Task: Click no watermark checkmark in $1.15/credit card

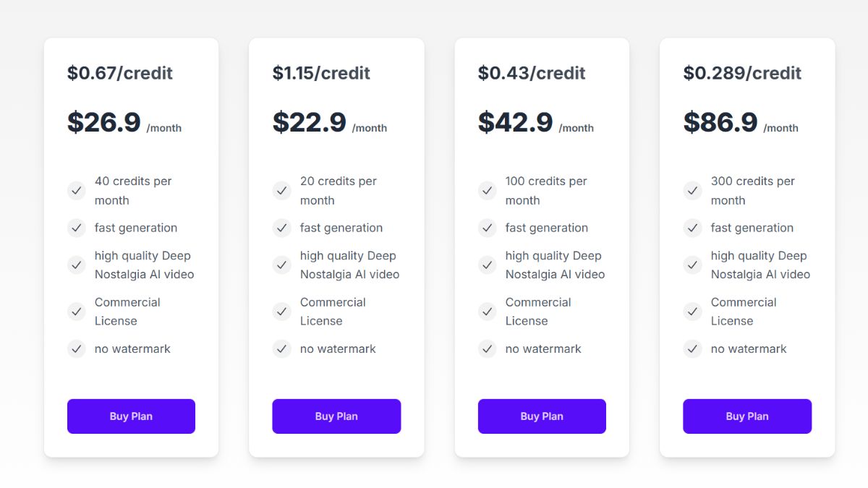Action: [x=282, y=348]
